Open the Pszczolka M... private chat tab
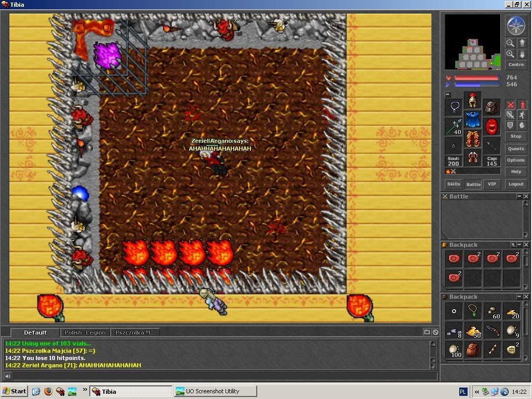The height and width of the screenshot is (399, 532). 135,332
